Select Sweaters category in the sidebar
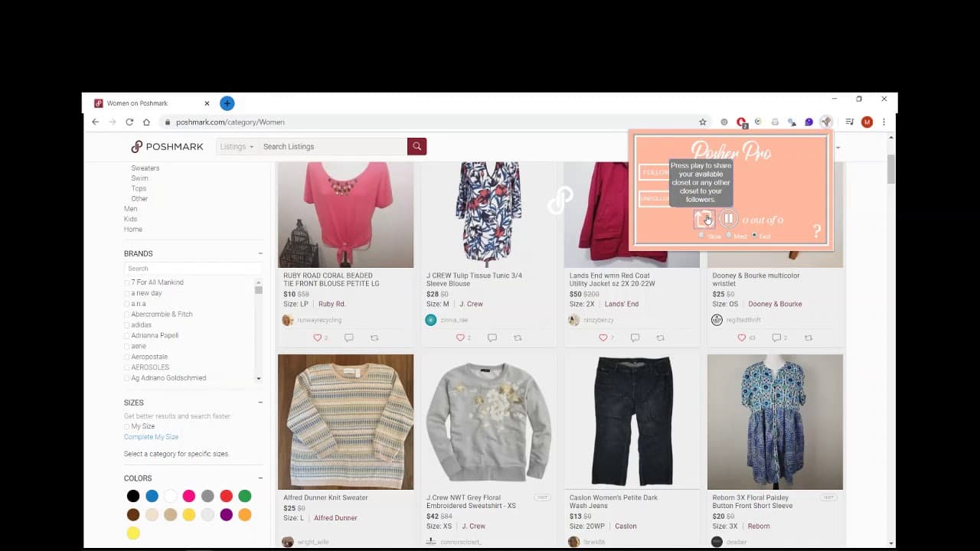This screenshot has width=980, height=551. [145, 168]
